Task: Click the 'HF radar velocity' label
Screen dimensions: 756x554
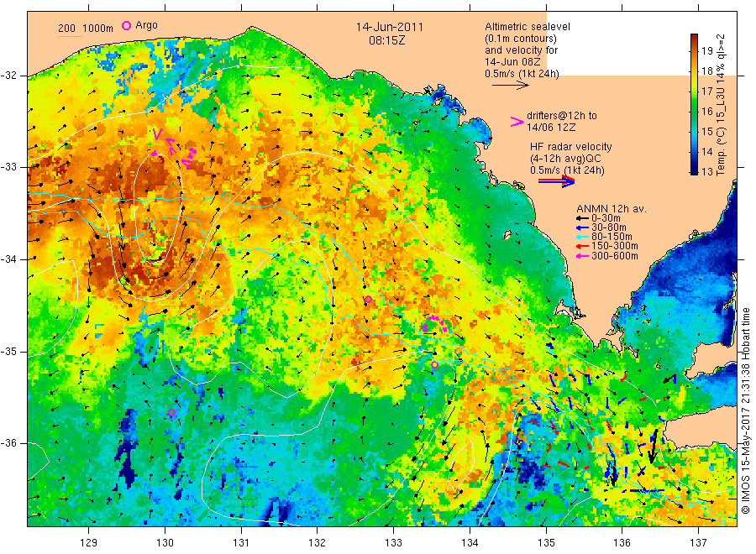Action: 571,147
